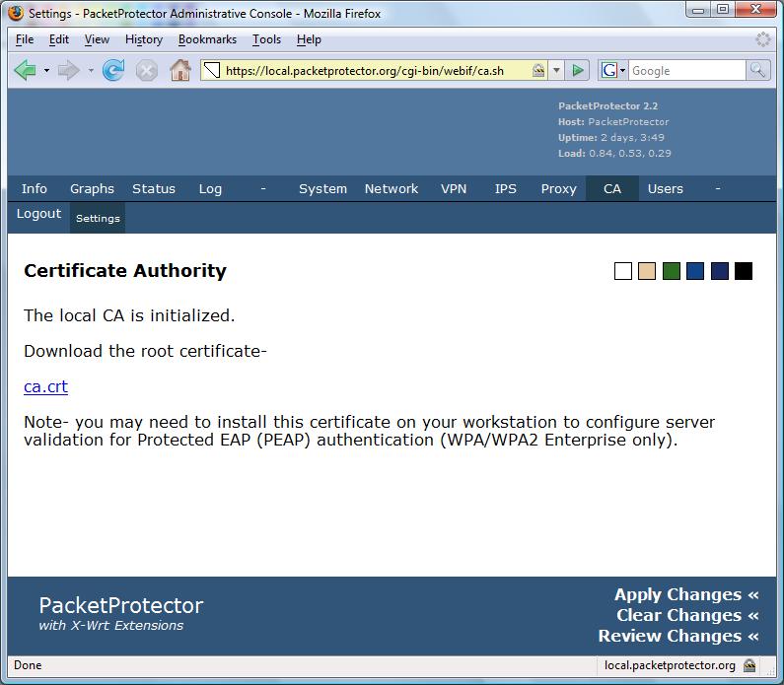The height and width of the screenshot is (685, 784).
Task: Click the lock icon in the address bar
Action: tap(538, 70)
